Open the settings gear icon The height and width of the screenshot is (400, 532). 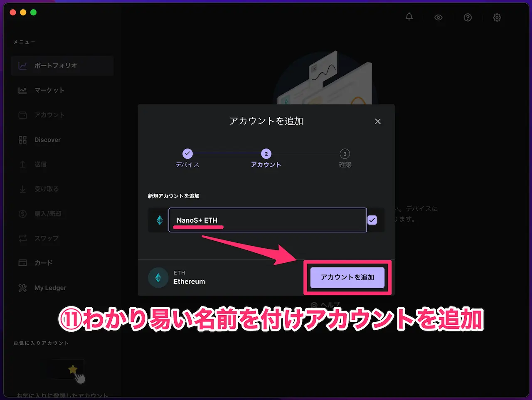pyautogui.click(x=497, y=17)
